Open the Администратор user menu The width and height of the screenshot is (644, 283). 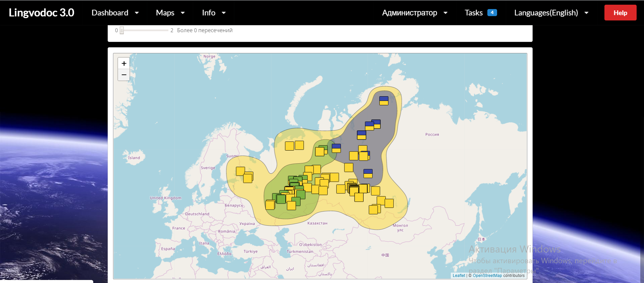point(415,13)
